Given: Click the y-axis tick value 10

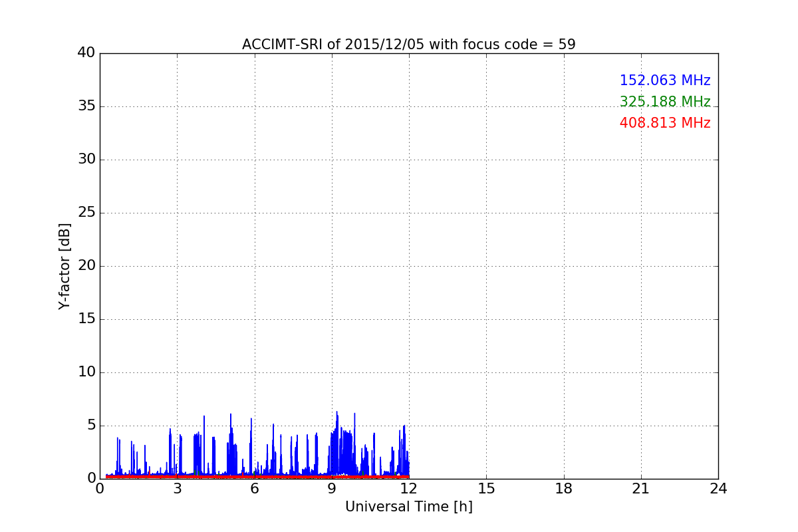Looking at the screenshot, I should pyautogui.click(x=86, y=372).
